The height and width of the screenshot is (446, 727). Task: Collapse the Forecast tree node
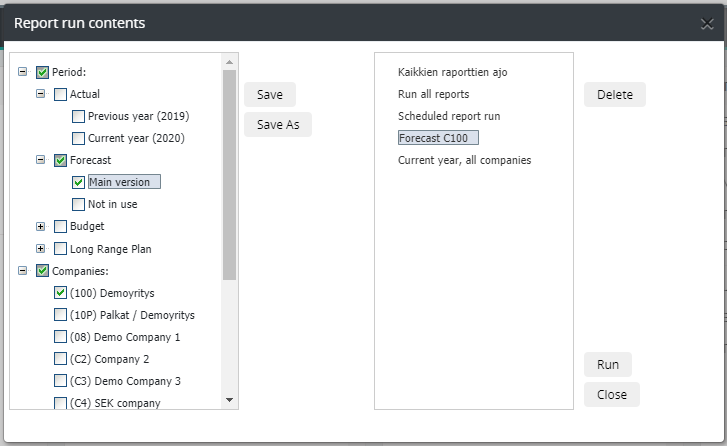40,159
